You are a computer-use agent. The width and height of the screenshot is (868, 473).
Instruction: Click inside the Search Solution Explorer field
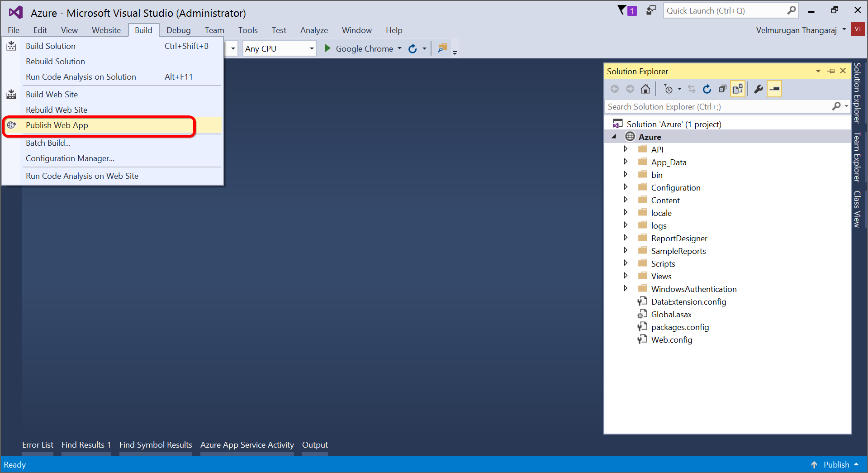tap(701, 106)
